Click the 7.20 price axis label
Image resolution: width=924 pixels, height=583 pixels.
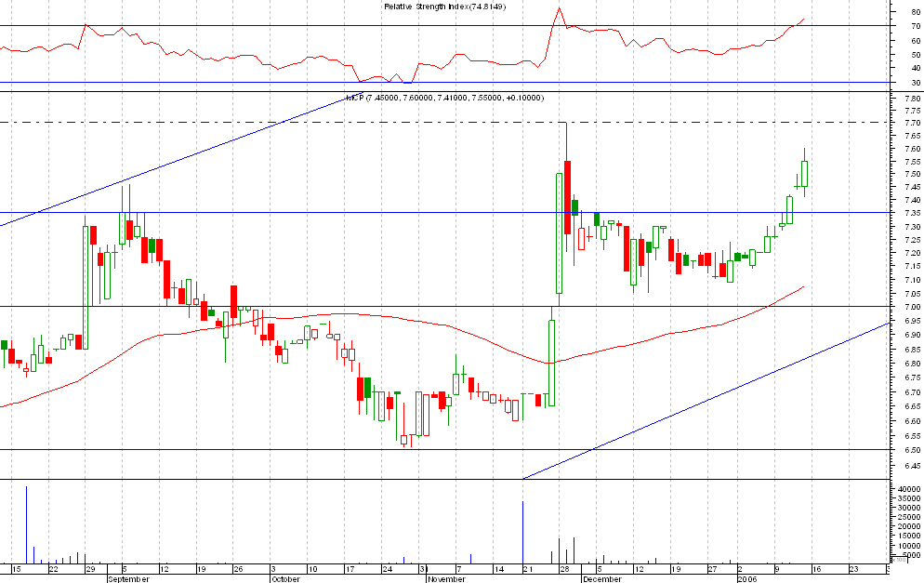912,253
